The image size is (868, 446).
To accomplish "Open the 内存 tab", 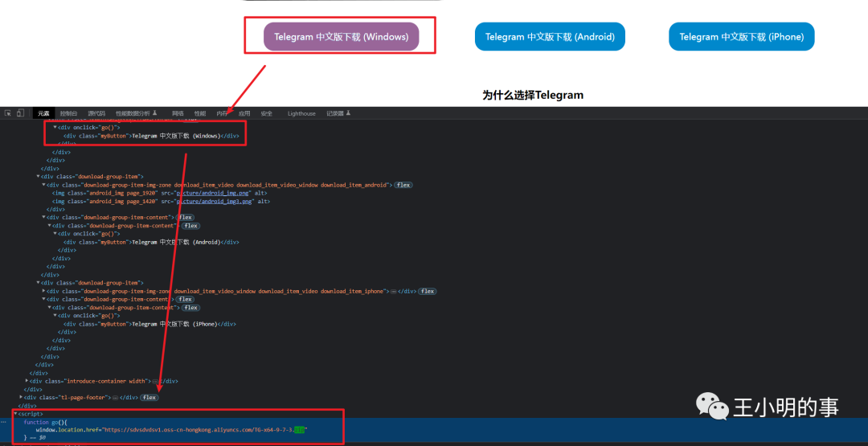I will (222, 113).
